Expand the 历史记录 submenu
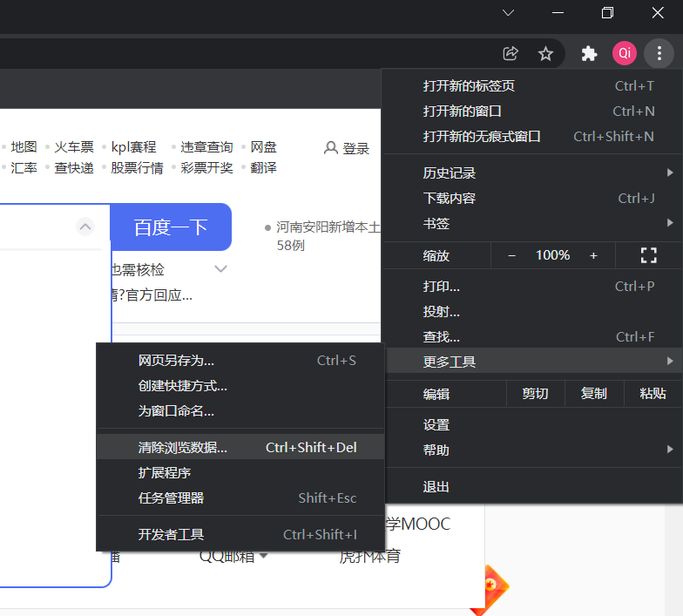Image resolution: width=683 pixels, height=616 pixels. (531, 173)
